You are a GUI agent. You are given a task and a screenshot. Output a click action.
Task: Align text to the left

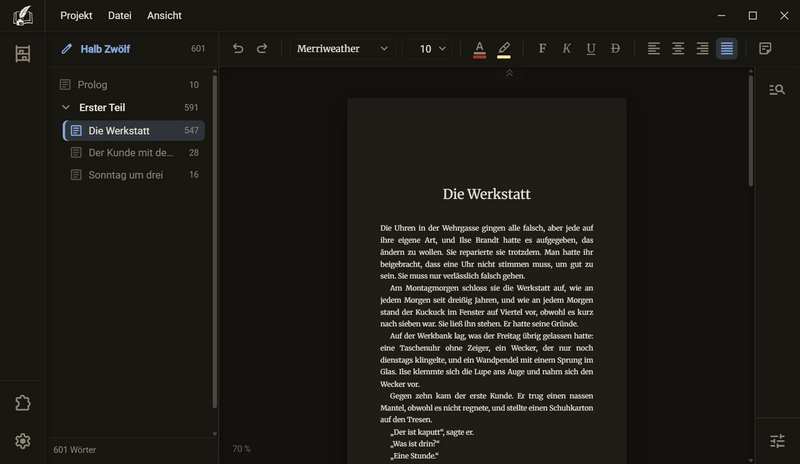pyautogui.click(x=654, y=48)
